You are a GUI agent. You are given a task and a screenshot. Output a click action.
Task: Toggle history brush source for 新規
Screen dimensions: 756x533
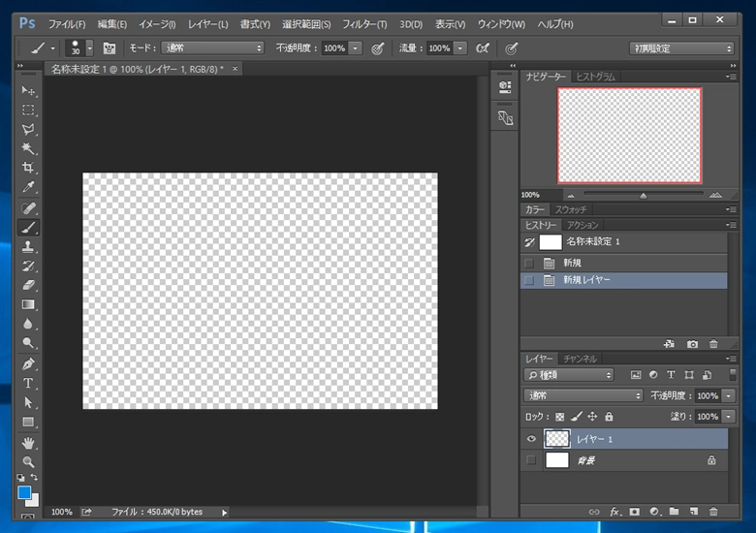click(529, 264)
